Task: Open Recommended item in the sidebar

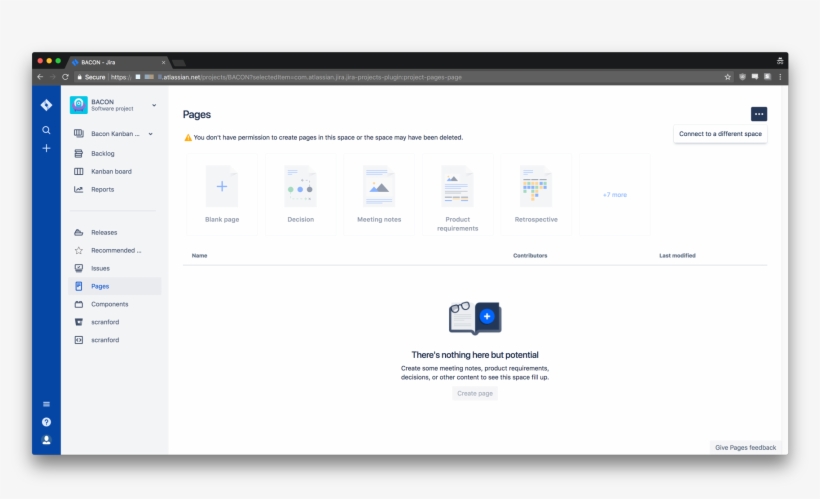Action: [x=116, y=251]
